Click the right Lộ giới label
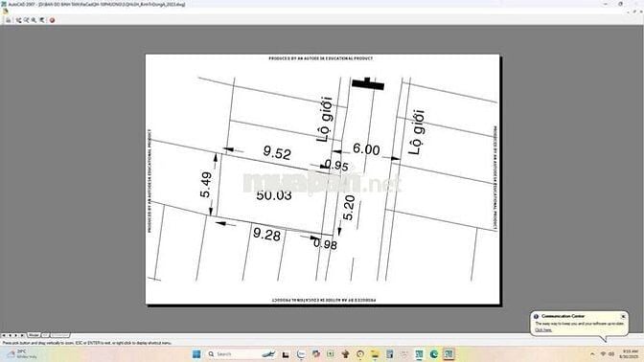The image size is (644, 362). click(x=416, y=132)
